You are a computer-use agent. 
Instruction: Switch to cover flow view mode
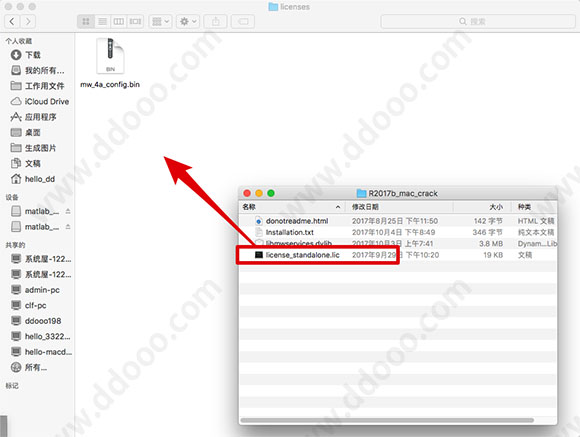pyautogui.click(x=135, y=21)
